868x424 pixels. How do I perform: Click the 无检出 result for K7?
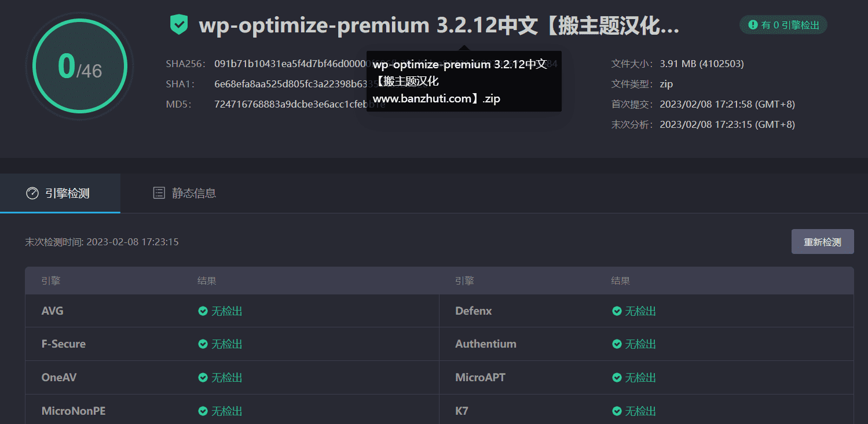point(640,411)
